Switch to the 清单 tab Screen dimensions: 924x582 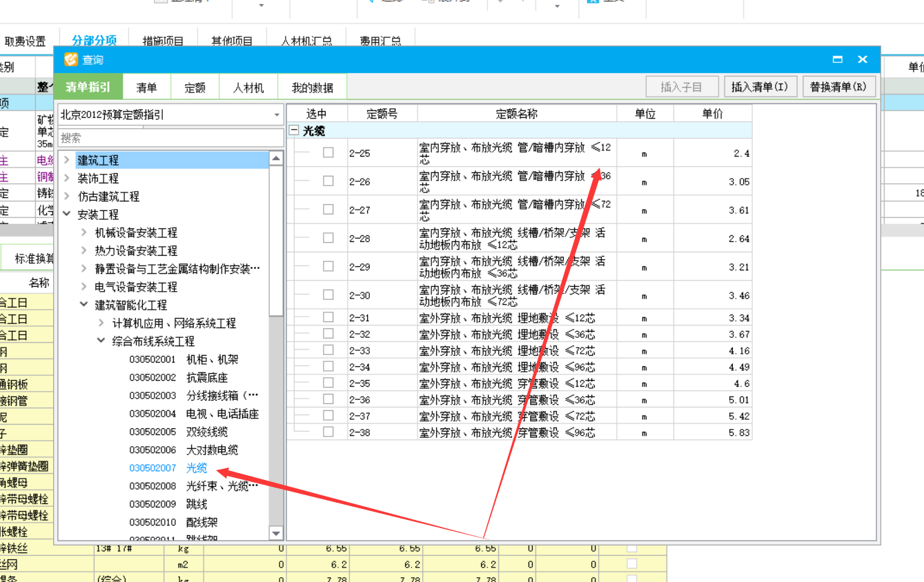pyautogui.click(x=146, y=87)
